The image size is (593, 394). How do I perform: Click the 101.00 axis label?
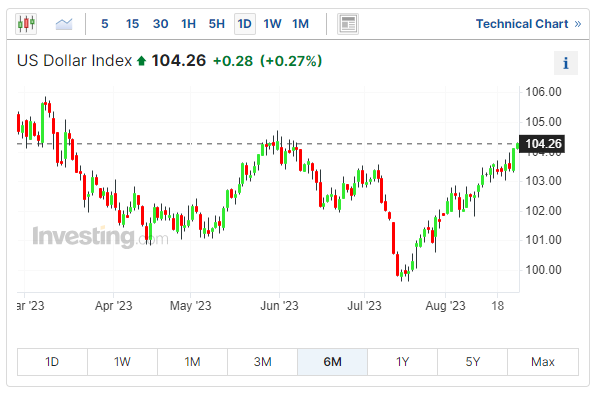tap(543, 240)
